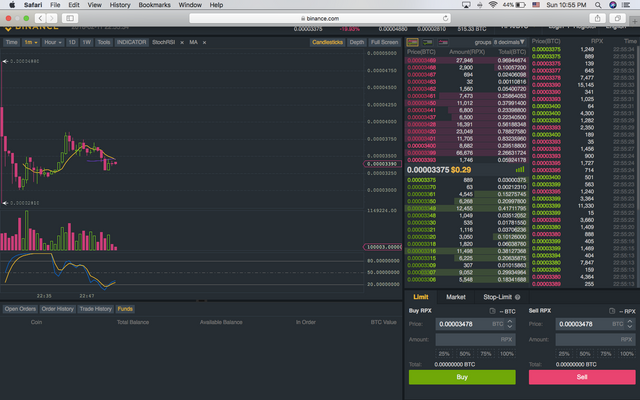The height and width of the screenshot is (400, 640).
Task: Click the Safari forward navigation arrow
Action: coord(52,18)
